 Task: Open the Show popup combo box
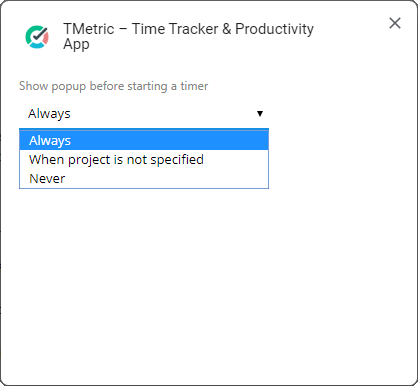click(144, 114)
